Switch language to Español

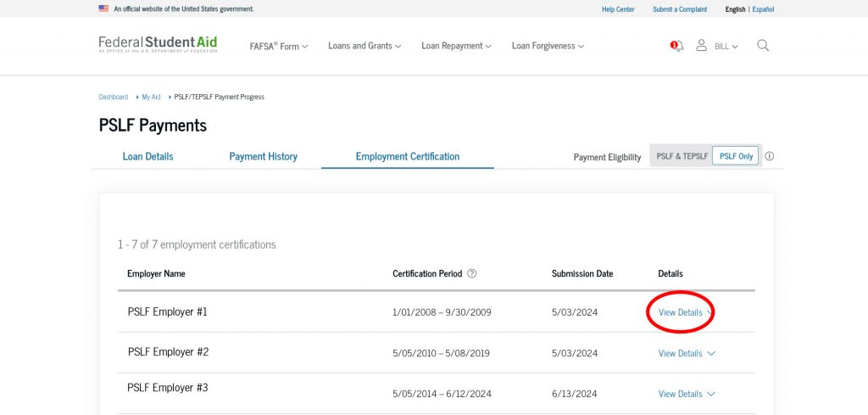point(763,9)
